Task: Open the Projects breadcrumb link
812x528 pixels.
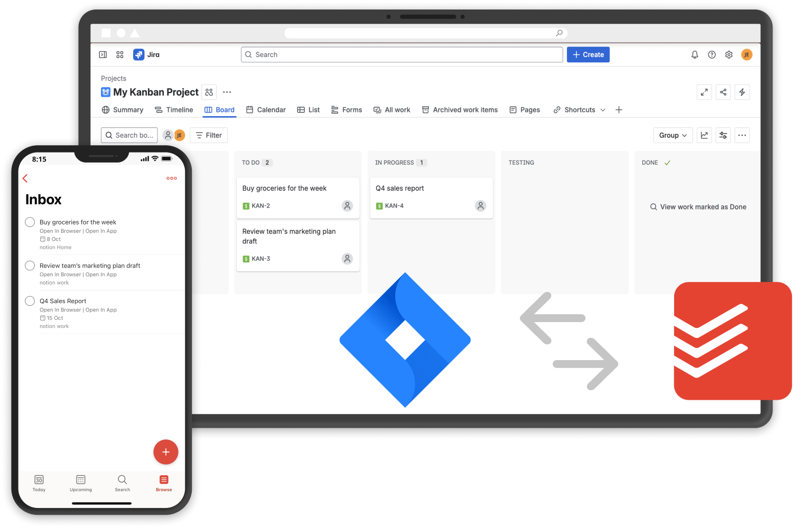Action: point(114,78)
